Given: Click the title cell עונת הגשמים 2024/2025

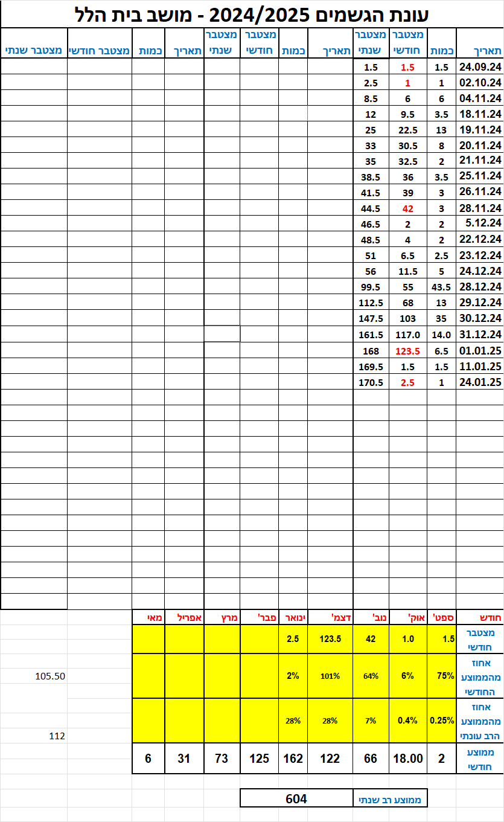Looking at the screenshot, I should 252,13.
